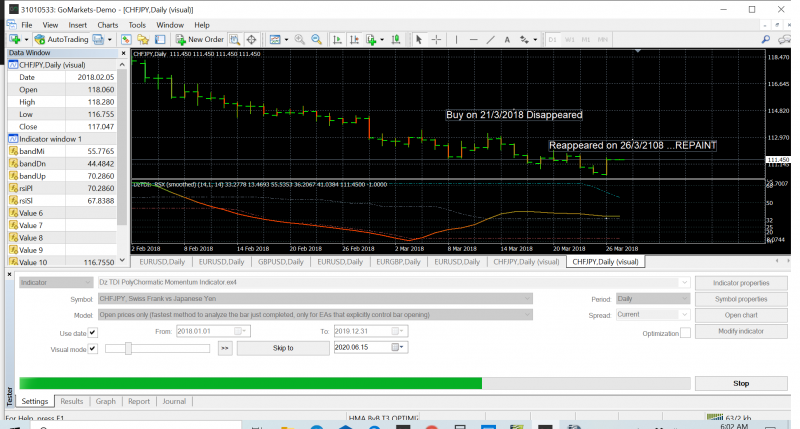Select the crosshair cursor tool
This screenshot has height=429, width=800.
pyautogui.click(x=435, y=39)
